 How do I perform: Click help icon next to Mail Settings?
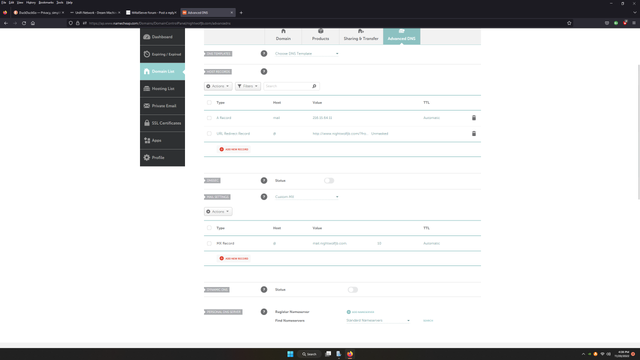click(264, 197)
